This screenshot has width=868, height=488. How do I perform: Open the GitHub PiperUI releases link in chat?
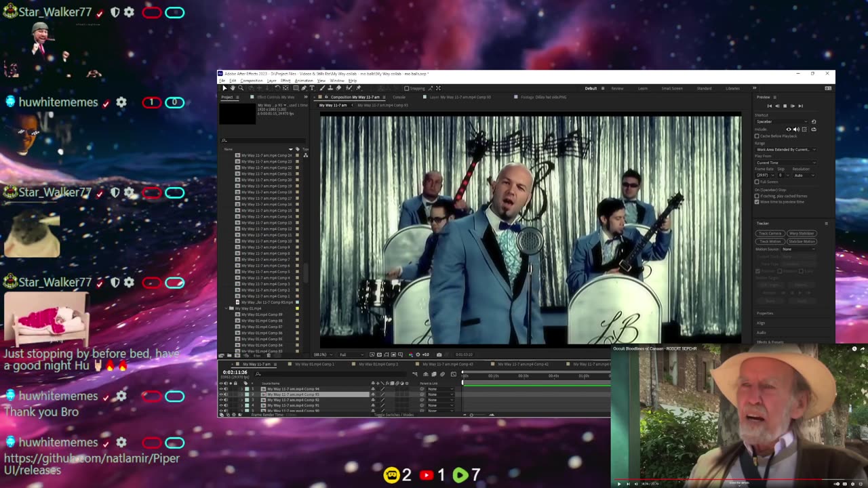(x=92, y=464)
